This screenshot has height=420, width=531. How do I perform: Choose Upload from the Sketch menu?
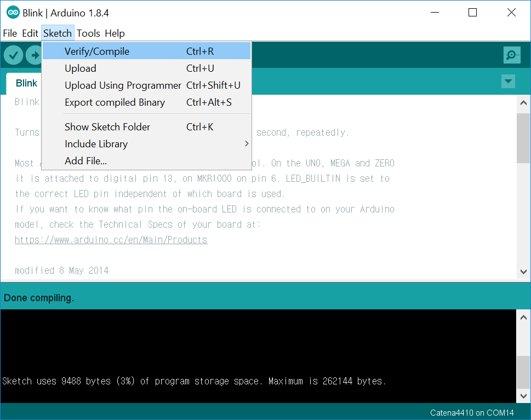[x=147, y=68]
